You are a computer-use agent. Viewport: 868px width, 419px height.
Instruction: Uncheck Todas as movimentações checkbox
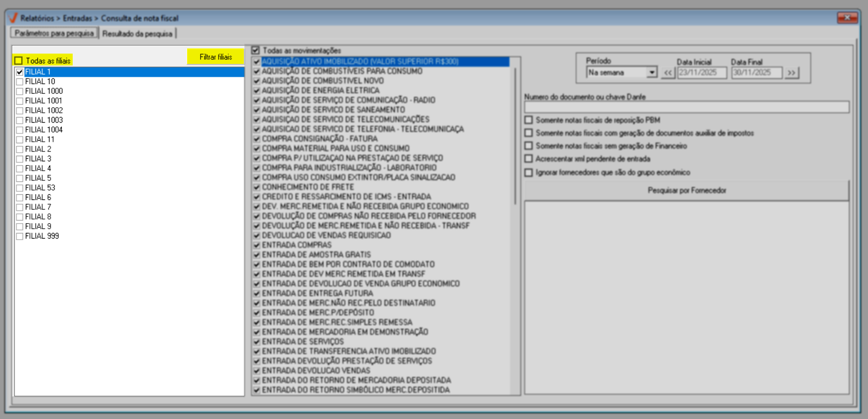pos(256,51)
